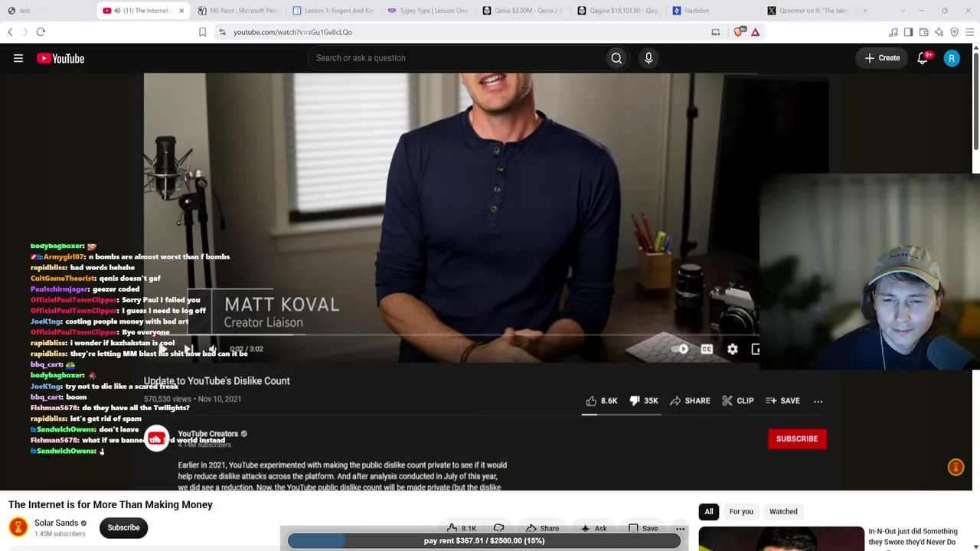
Task: Reload the page in the browser
Action: pyautogui.click(x=41, y=32)
